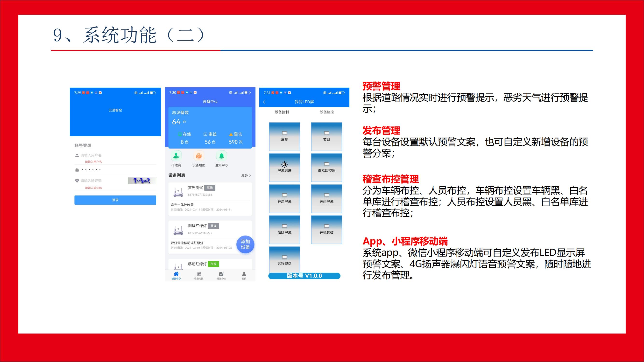The image size is (644, 362).
Task: Switch to the 设备监控 tab
Action: (326, 112)
